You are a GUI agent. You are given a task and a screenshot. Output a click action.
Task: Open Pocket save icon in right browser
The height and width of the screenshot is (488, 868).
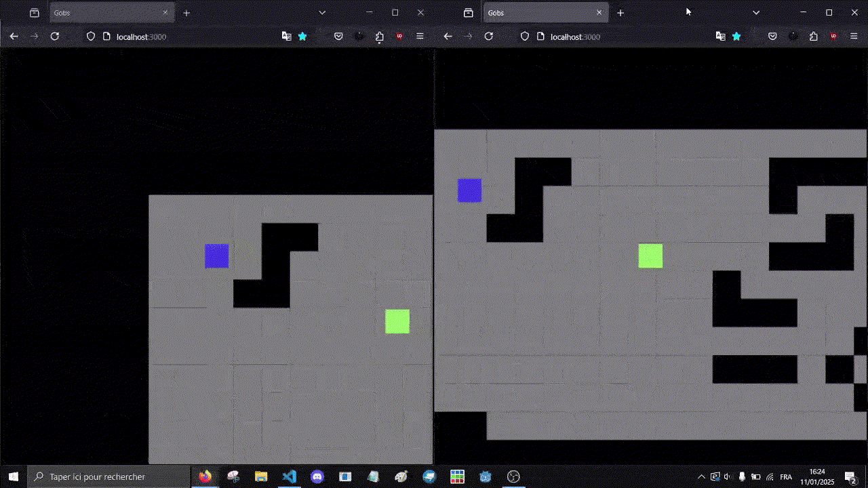click(x=772, y=37)
